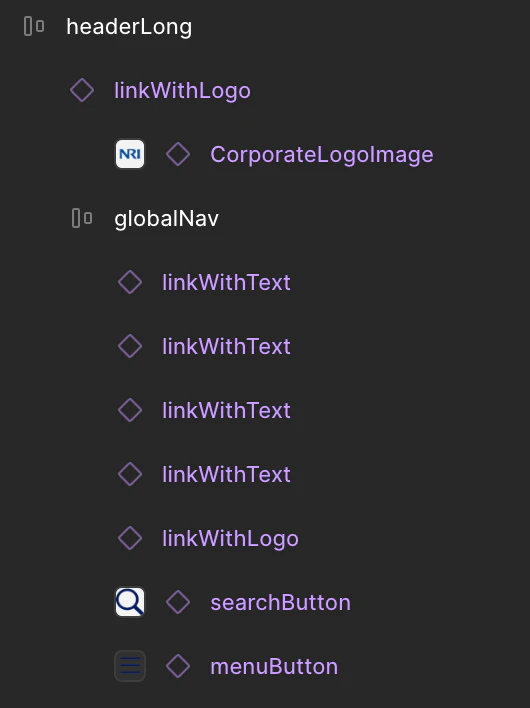Select the searchButton layer

coord(280,603)
